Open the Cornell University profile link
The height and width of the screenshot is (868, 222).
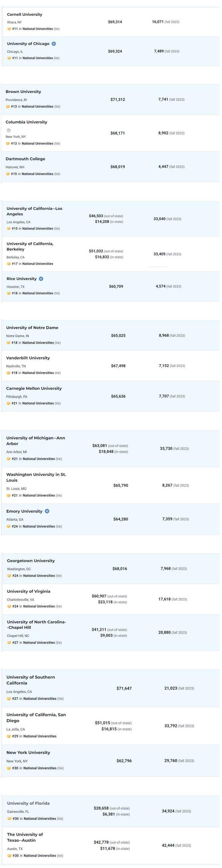25,15
